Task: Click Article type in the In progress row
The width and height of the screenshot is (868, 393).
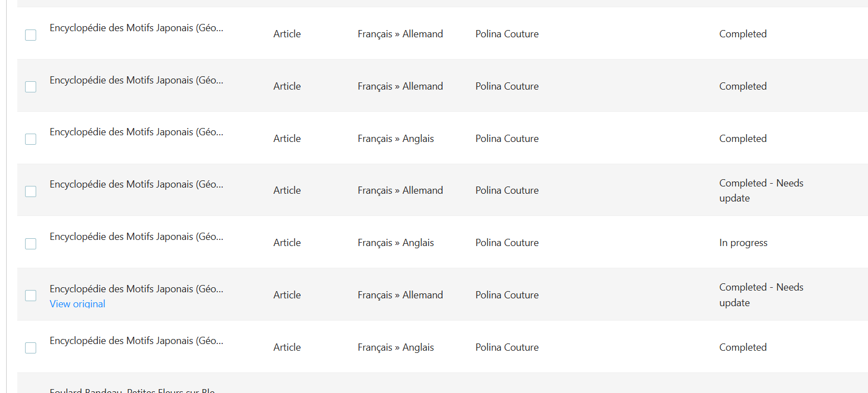Action: pyautogui.click(x=287, y=243)
